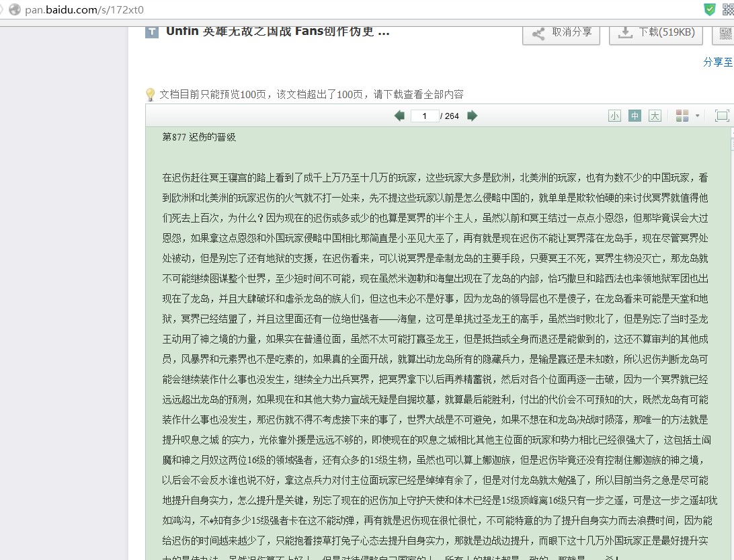The image size is (734, 560).
Task: Set font size to small (小)
Action: [614, 116]
